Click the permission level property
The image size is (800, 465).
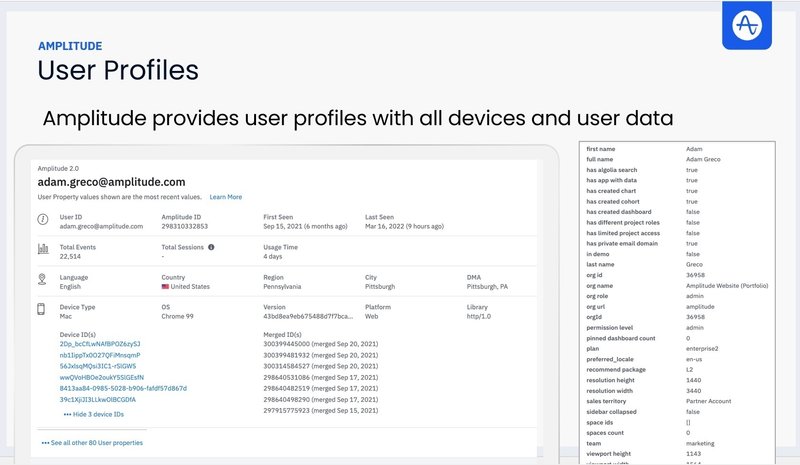click(x=610, y=328)
